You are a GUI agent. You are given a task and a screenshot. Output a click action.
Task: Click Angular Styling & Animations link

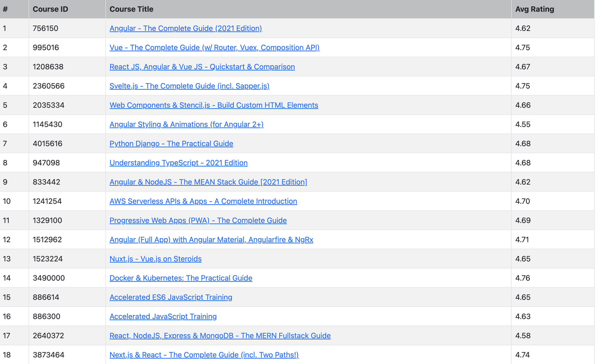pos(186,124)
